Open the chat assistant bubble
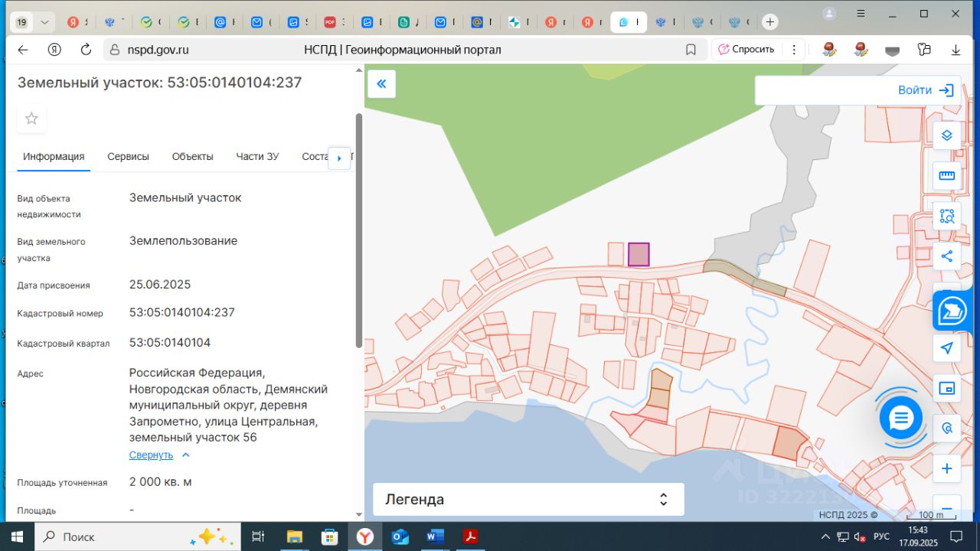The height and width of the screenshot is (551, 980). point(900,418)
